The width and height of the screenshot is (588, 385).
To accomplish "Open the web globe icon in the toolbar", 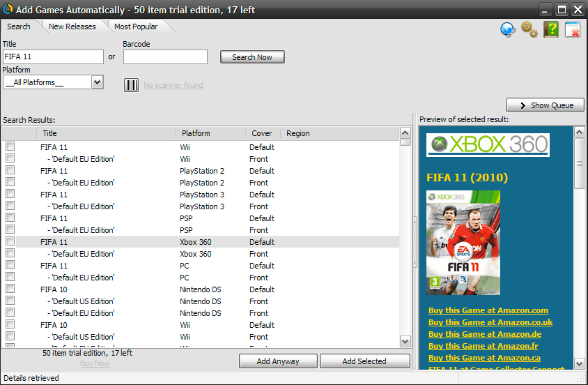I will click(508, 29).
